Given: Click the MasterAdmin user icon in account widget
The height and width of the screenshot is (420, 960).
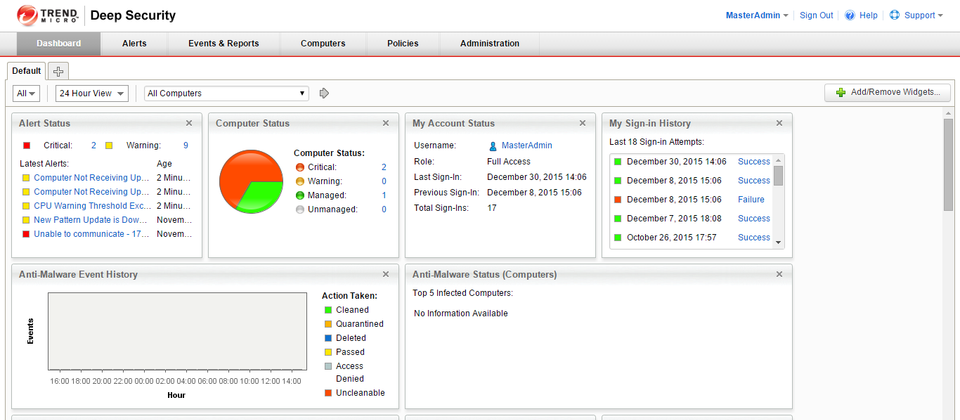Looking at the screenshot, I should point(493,146).
